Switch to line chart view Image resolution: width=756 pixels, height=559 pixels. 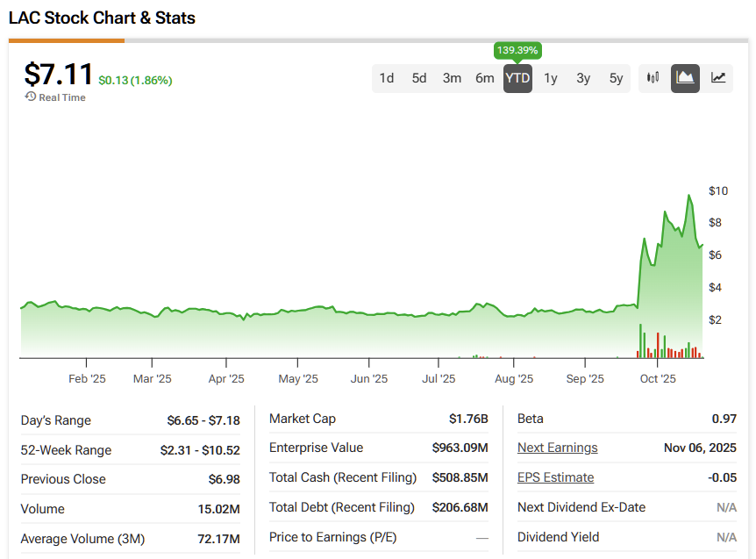pyautogui.click(x=718, y=78)
